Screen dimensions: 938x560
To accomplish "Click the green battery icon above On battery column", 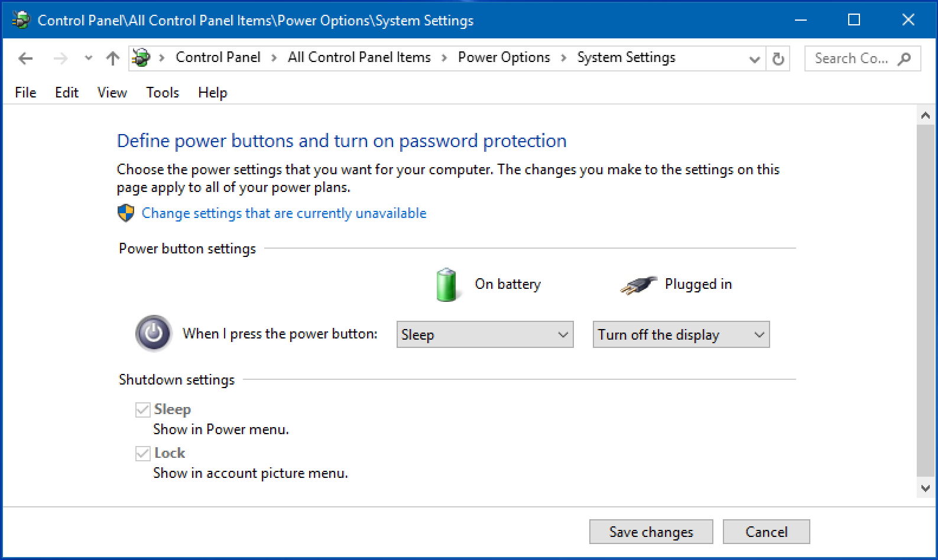I will (446, 285).
